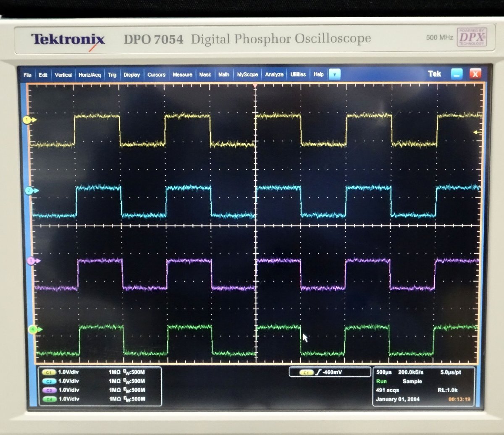Click the C2 1.0V/div scale value
Screen dimensions: 504x435
(x=68, y=381)
